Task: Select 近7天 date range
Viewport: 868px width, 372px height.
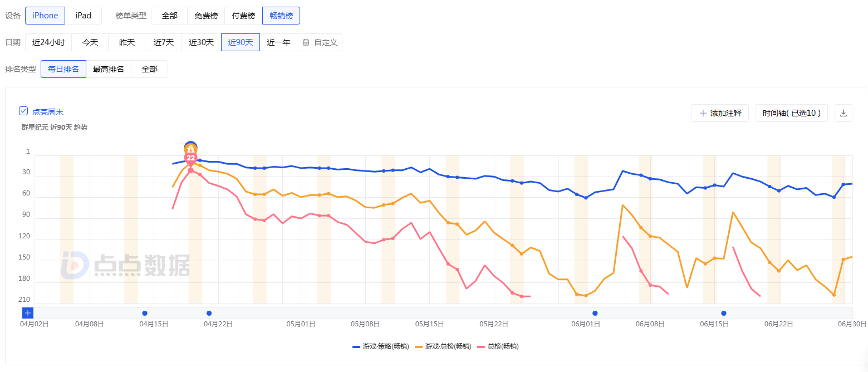Action: [x=164, y=42]
